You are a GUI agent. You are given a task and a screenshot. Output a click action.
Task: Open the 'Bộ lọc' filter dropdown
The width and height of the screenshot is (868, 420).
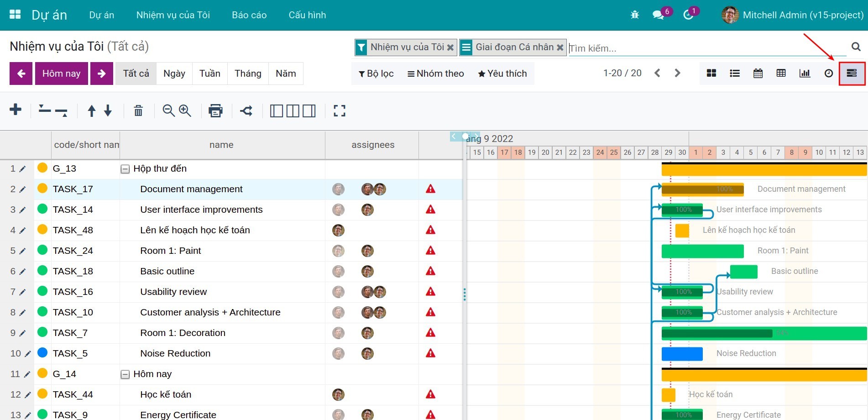click(x=376, y=73)
